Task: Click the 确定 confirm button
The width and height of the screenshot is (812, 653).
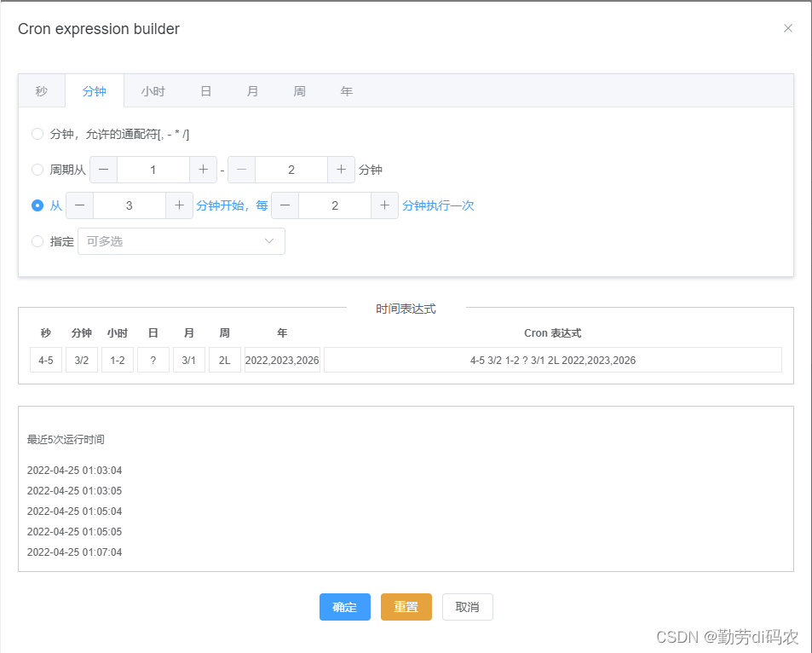Action: pos(344,607)
